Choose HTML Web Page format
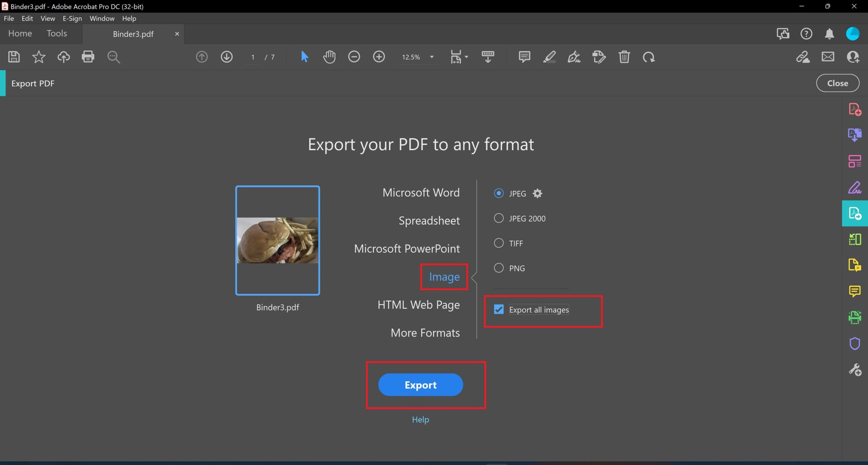The image size is (868, 465). [419, 305]
